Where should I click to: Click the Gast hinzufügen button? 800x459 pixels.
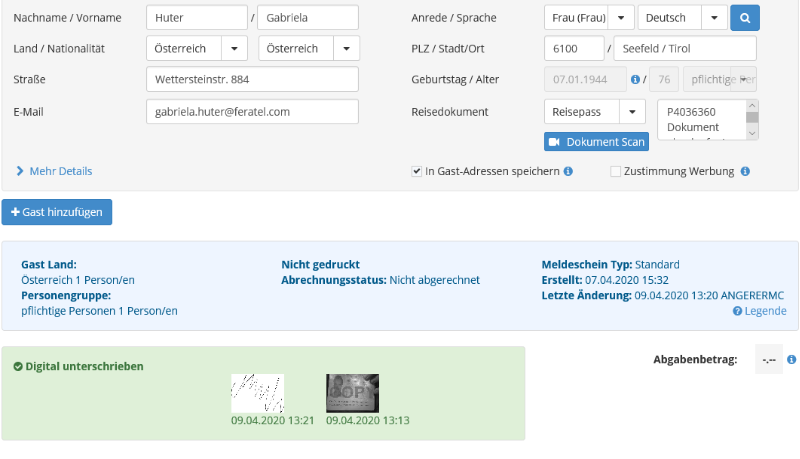click(57, 212)
